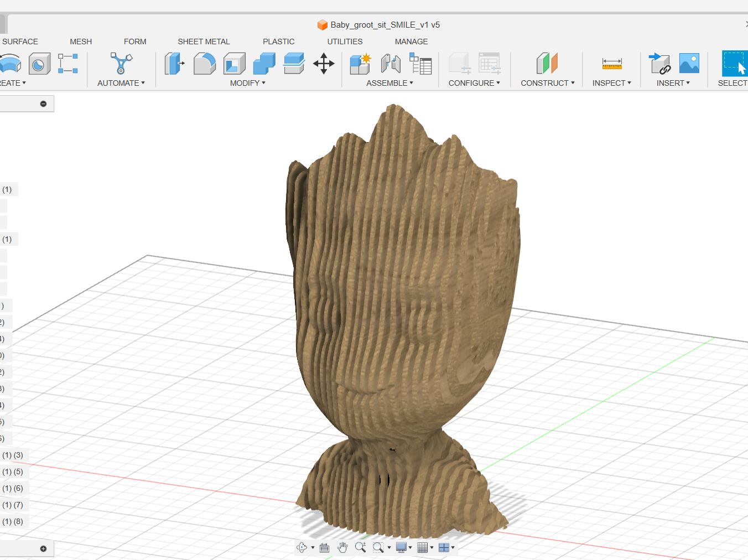Open the Grid and Snaps dropdown arrow

(432, 548)
